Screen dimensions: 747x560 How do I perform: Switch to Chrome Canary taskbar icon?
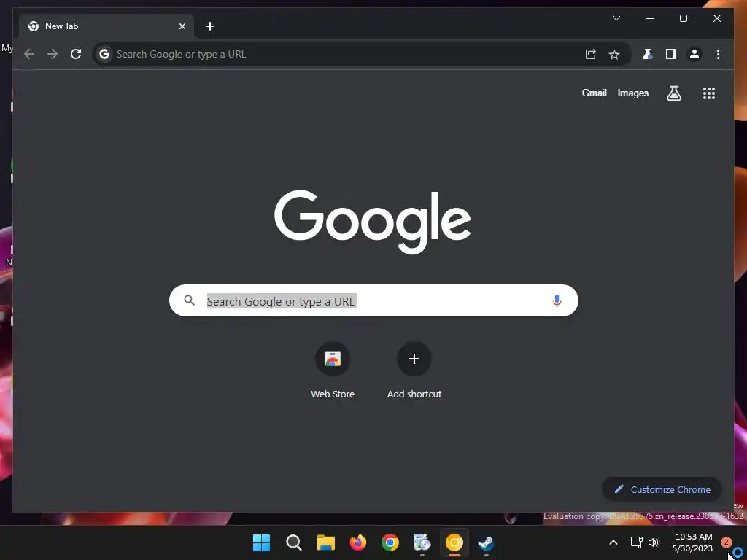point(454,542)
